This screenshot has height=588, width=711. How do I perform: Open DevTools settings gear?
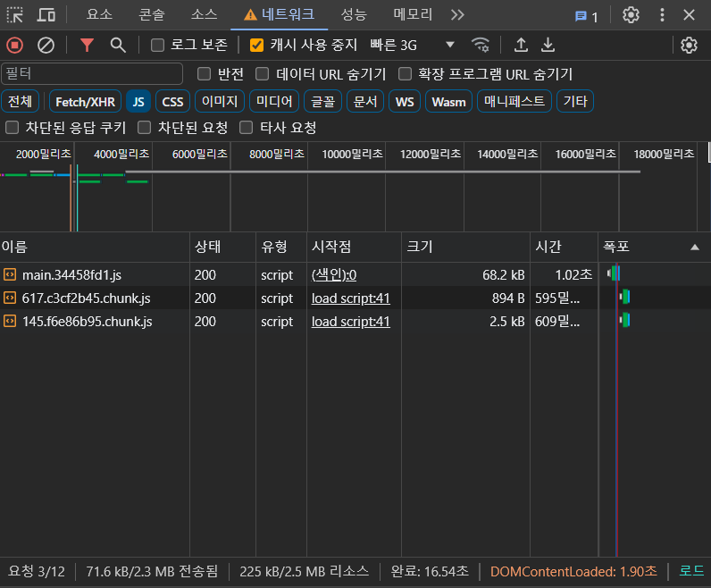click(631, 15)
